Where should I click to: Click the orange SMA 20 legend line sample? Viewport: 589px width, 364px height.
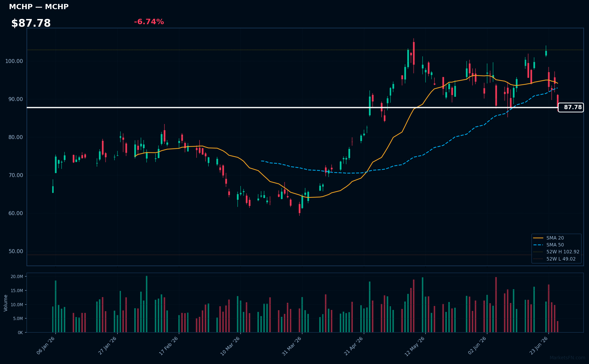tap(538, 238)
